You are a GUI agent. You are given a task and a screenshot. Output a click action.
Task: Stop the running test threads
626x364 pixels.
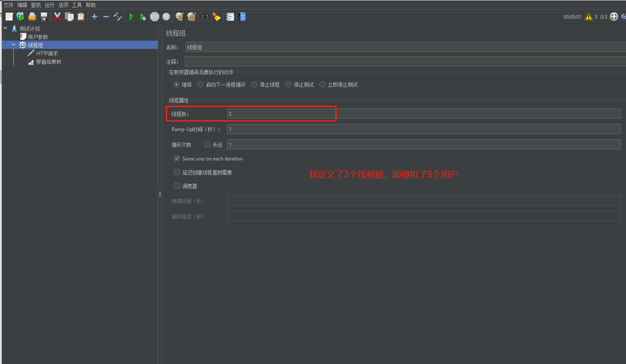coord(155,17)
